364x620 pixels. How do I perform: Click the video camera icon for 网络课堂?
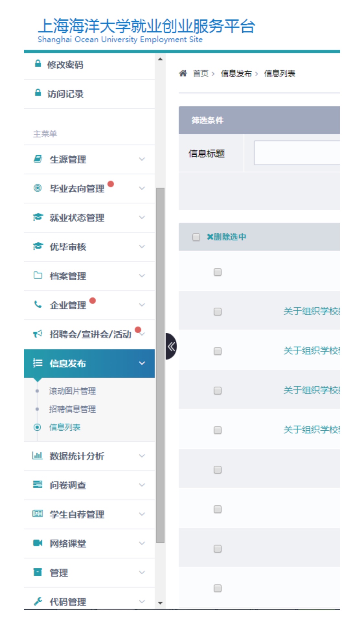click(x=38, y=543)
